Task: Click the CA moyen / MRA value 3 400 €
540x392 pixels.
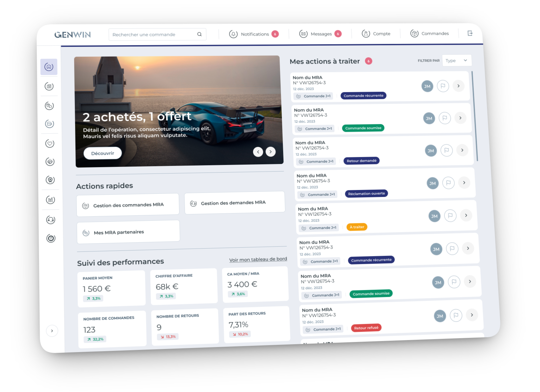Action: [x=242, y=284]
